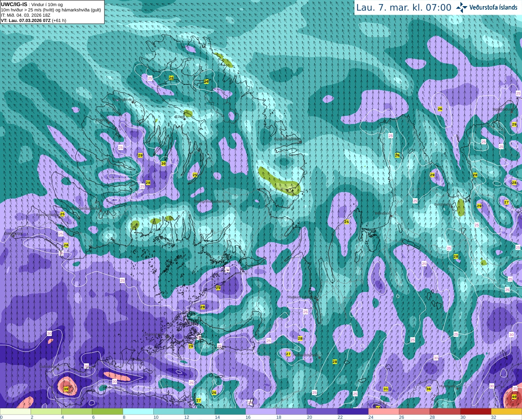The height and width of the screenshot is (420, 522).
Task: Pick the coral 26–28 scale swatch
Action: [x=414, y=411]
